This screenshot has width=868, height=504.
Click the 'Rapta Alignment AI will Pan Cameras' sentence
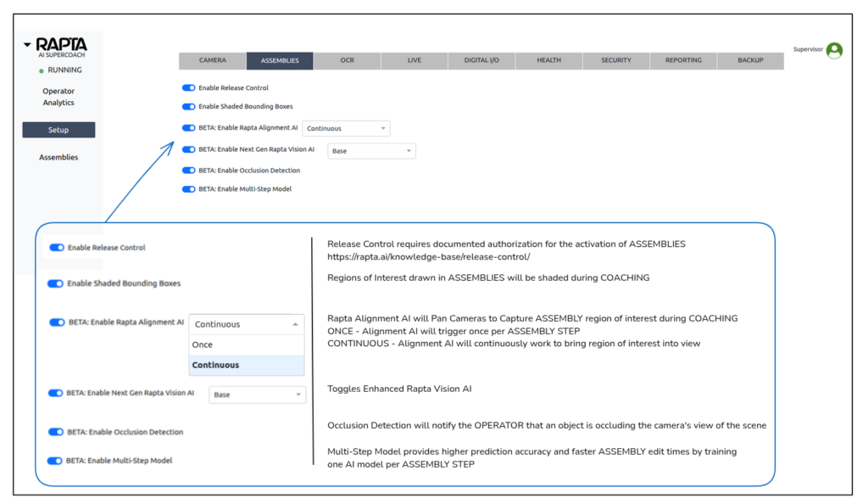[532, 318]
